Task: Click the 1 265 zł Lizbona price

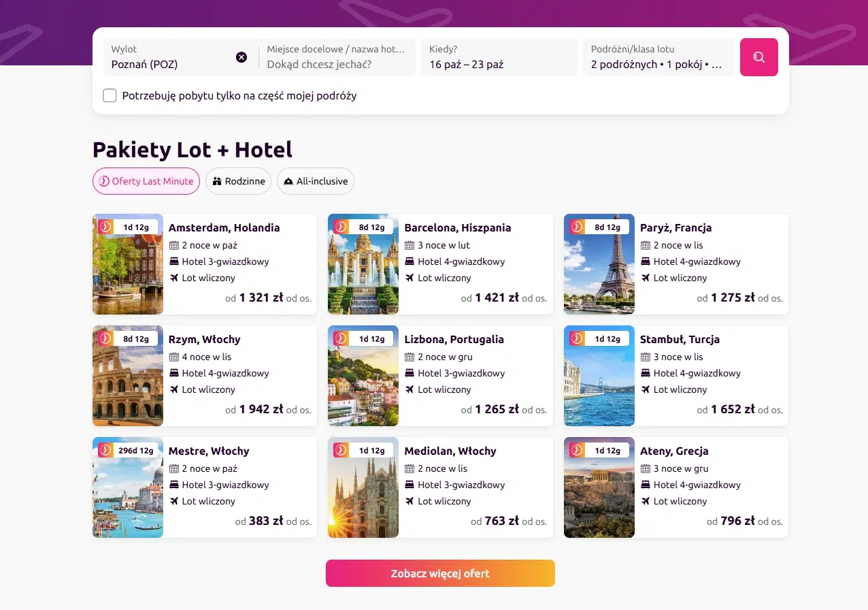Action: 497,409
